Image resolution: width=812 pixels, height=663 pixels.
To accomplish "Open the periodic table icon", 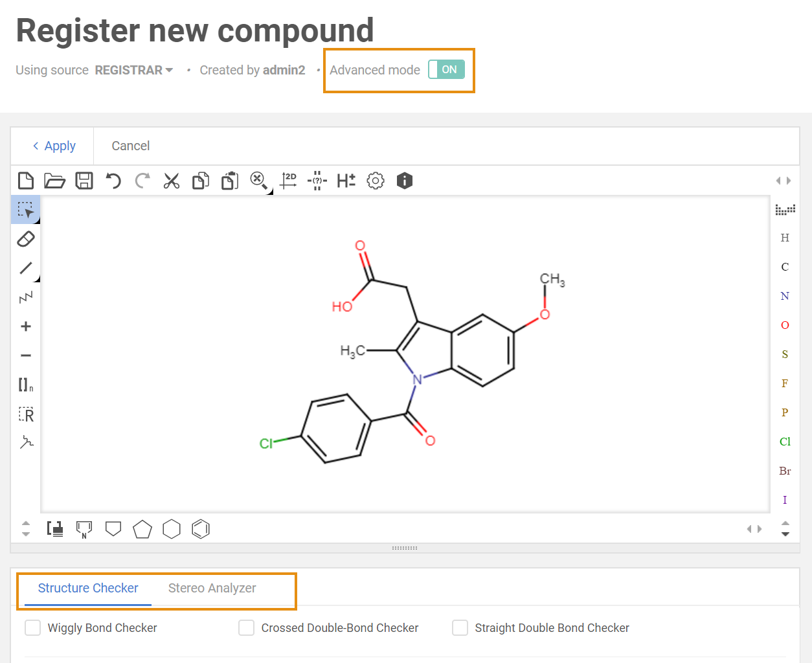I will point(785,209).
